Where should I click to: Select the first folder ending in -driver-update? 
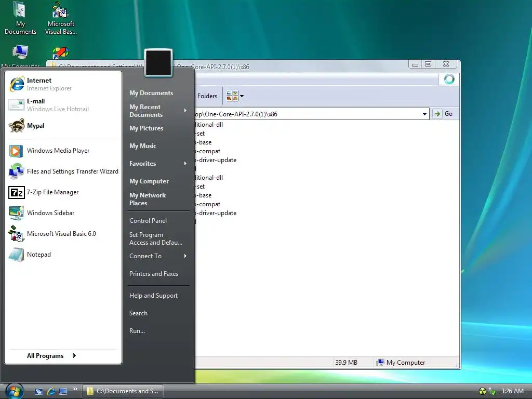(216, 160)
